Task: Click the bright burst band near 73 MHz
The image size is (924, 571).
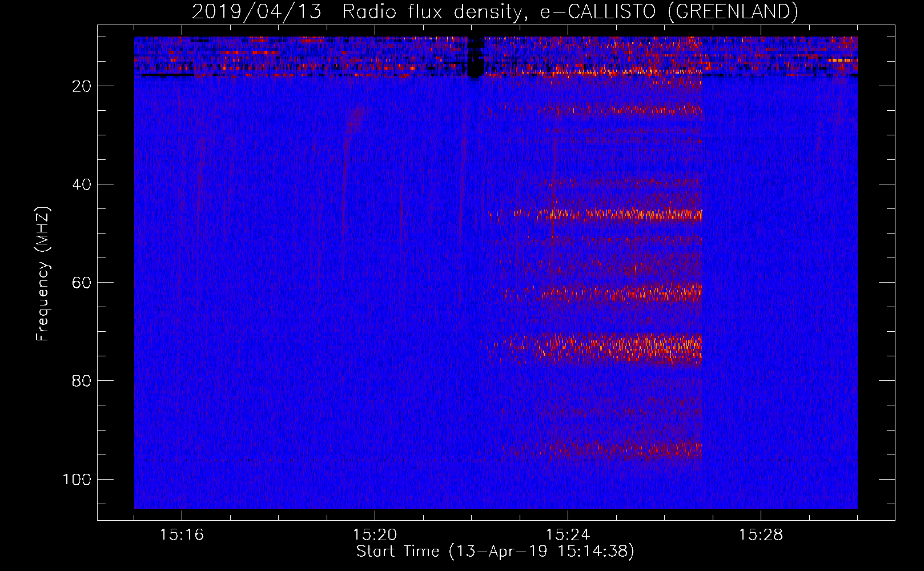Action: (x=591, y=348)
